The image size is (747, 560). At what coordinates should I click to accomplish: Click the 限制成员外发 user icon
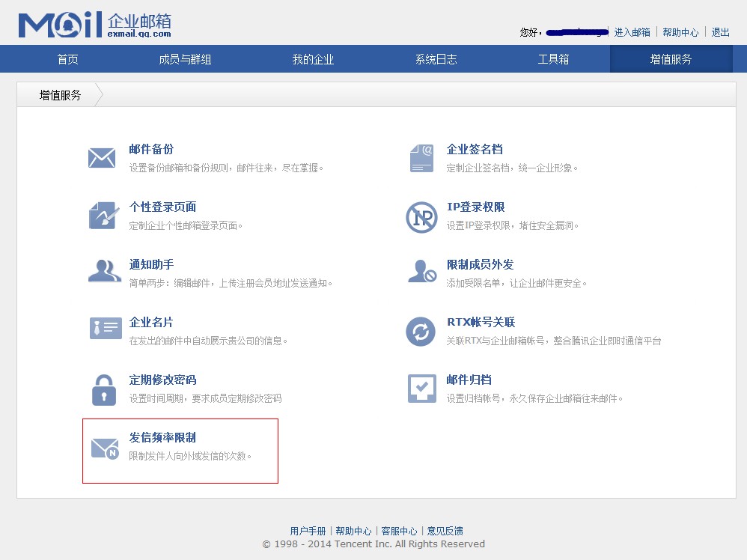(421, 272)
